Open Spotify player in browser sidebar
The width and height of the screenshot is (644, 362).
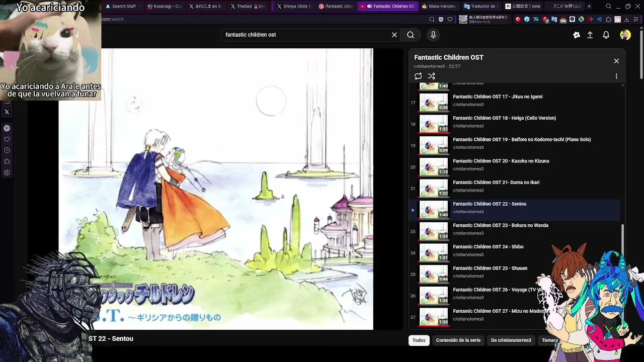coord(7,128)
